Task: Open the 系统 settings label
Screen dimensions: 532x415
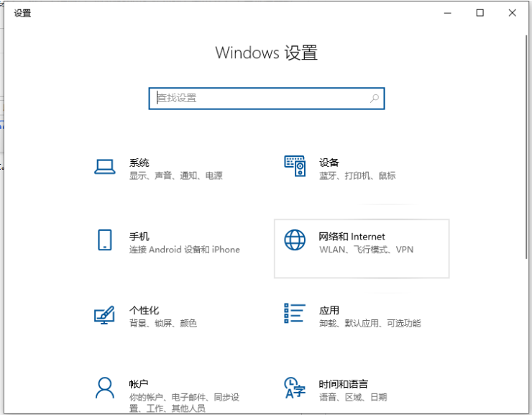Action: point(139,163)
